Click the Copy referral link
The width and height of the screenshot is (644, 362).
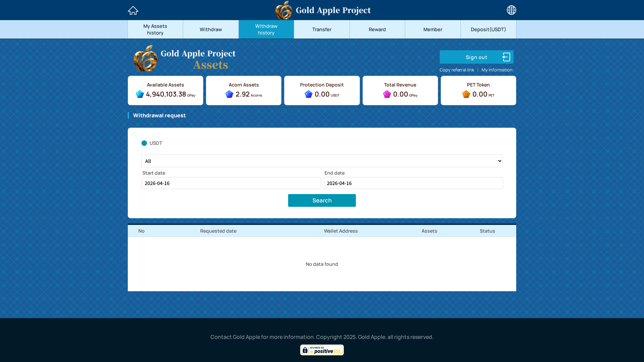point(457,70)
